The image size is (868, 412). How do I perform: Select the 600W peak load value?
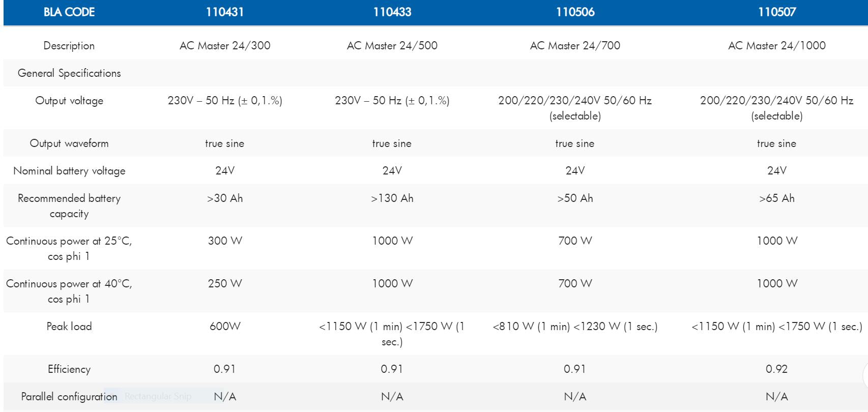click(x=225, y=326)
